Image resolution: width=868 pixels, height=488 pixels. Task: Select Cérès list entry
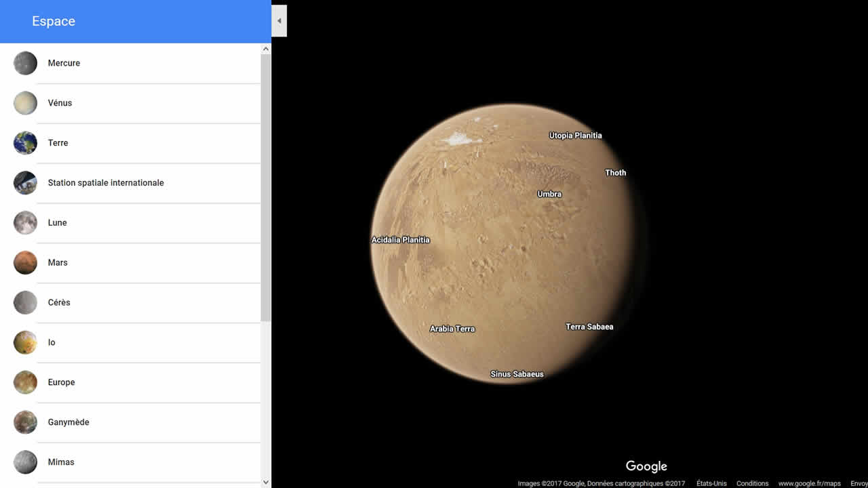[x=130, y=302]
